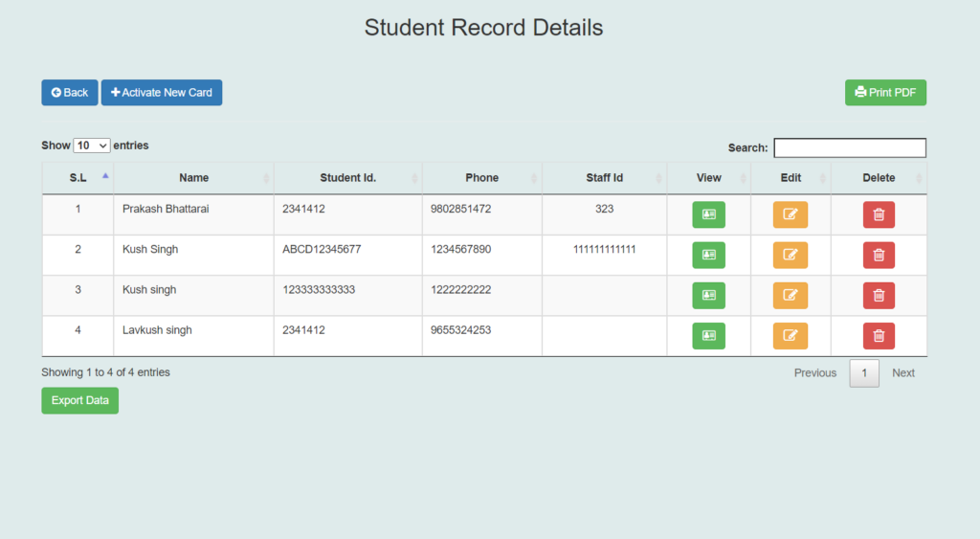Export Data from the table
Screen dimensions: 980x539
pyautogui.click(x=80, y=401)
